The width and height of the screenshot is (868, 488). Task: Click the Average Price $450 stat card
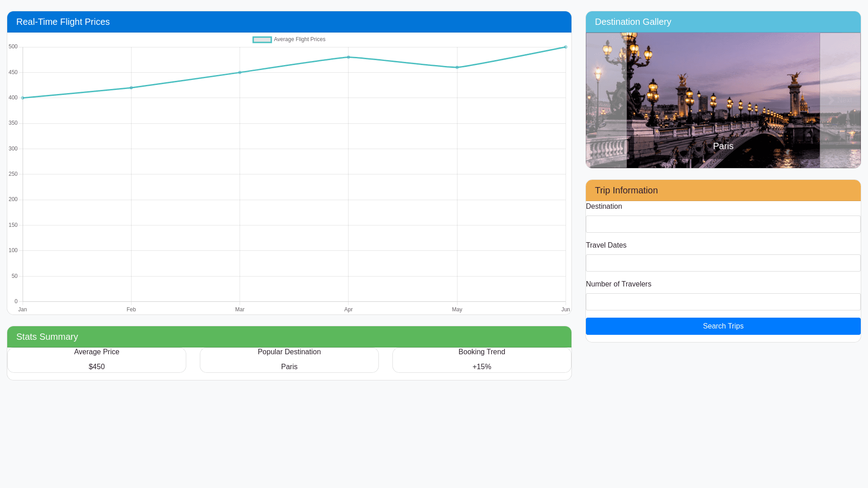click(97, 360)
